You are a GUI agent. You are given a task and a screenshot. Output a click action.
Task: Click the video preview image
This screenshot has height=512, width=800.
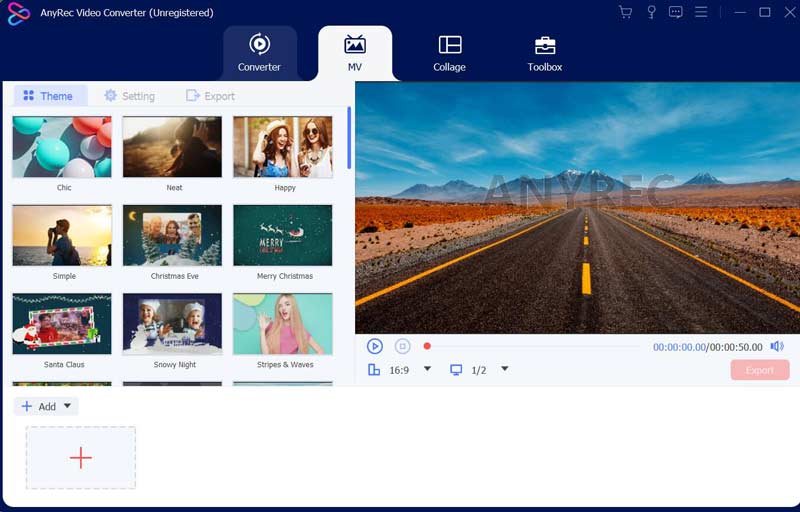tap(578, 208)
